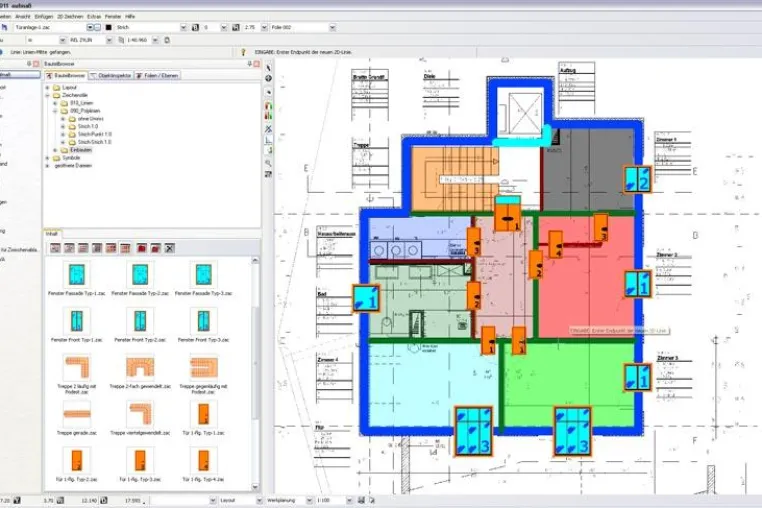Collapse the Zeichenstile folder node
This screenshot has width=762, height=508.
[x=48, y=95]
